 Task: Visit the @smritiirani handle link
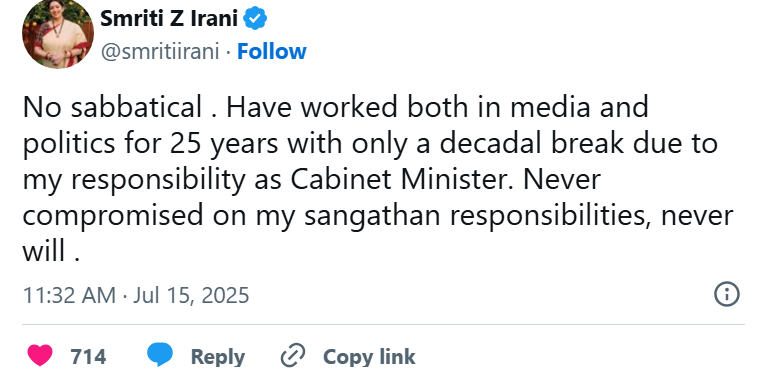coord(160,51)
